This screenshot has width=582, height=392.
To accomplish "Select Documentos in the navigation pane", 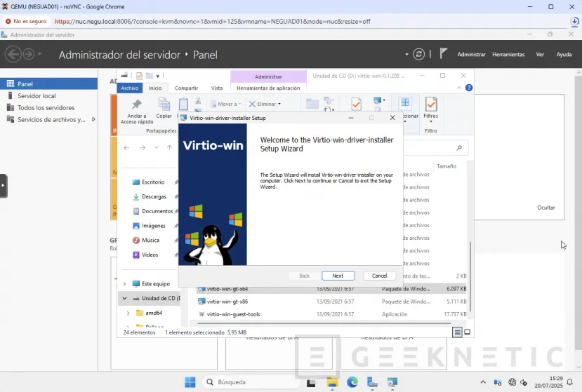I will [x=157, y=211].
